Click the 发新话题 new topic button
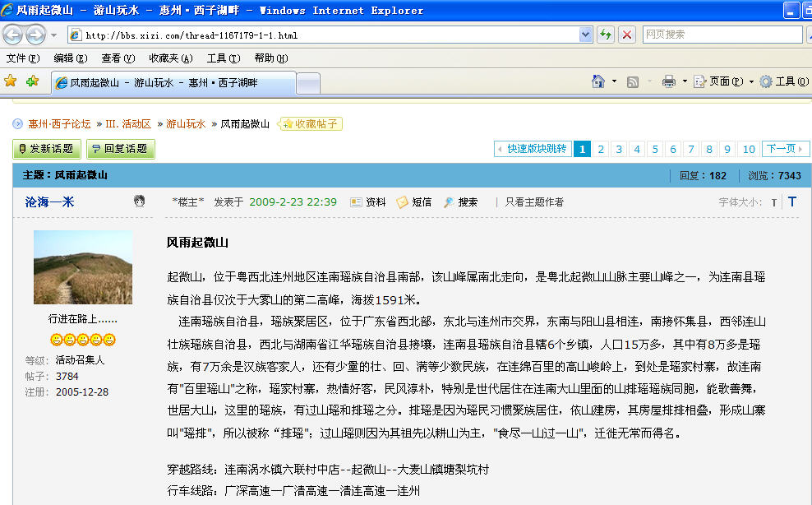Viewport: 812px width, 505px height. click(x=47, y=149)
